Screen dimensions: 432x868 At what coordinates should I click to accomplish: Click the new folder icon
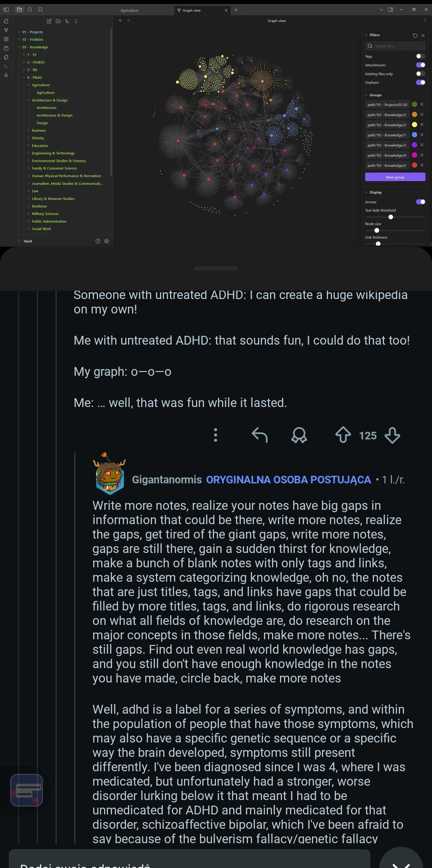point(58,21)
